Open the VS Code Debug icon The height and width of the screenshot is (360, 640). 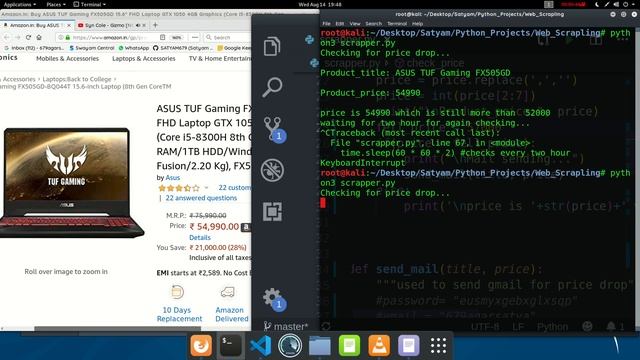[272, 170]
